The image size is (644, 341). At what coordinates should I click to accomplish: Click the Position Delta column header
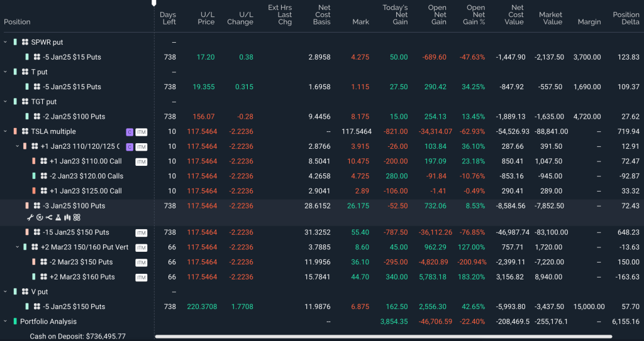tap(626, 18)
